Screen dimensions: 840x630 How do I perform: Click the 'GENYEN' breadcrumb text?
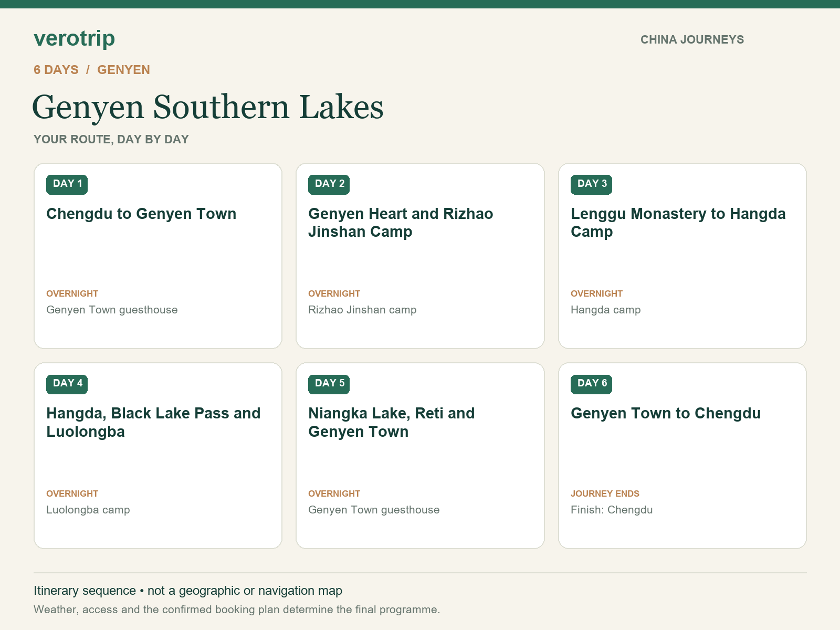(x=124, y=70)
